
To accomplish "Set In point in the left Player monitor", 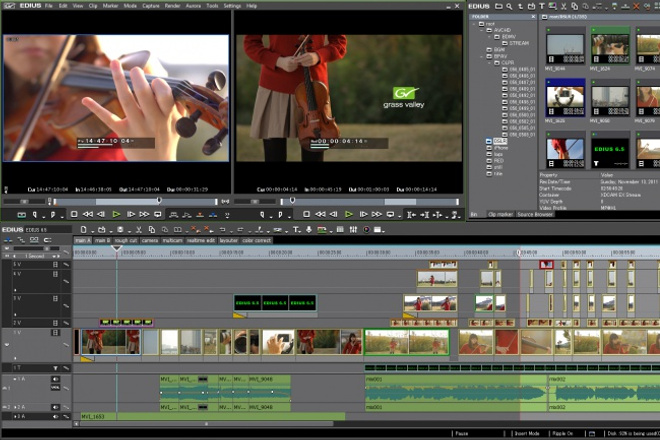I will pos(35,215).
